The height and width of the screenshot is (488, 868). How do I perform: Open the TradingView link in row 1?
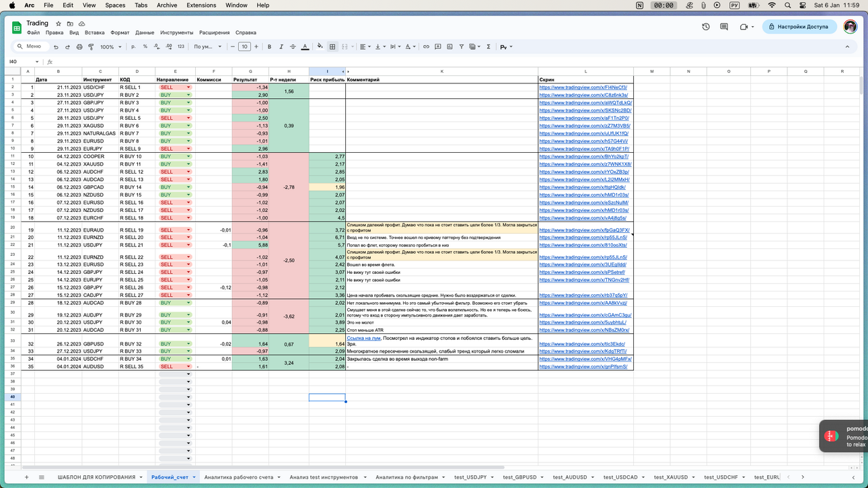click(x=583, y=88)
